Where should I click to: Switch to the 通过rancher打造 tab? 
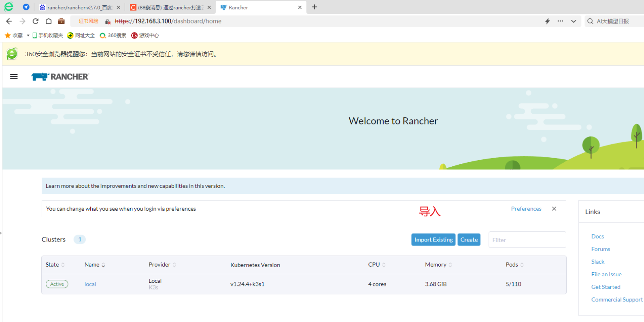point(170,7)
